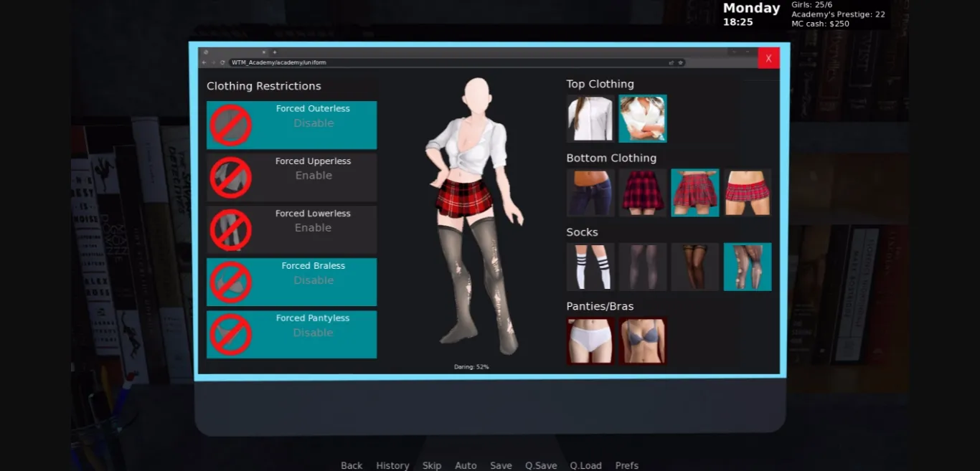Image resolution: width=980 pixels, height=471 pixels.
Task: Click the browser back arrow
Action: point(204,62)
